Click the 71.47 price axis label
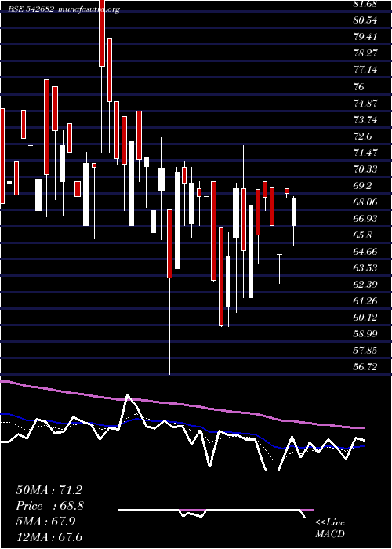This screenshot has width=392, height=549. pyautogui.click(x=365, y=153)
